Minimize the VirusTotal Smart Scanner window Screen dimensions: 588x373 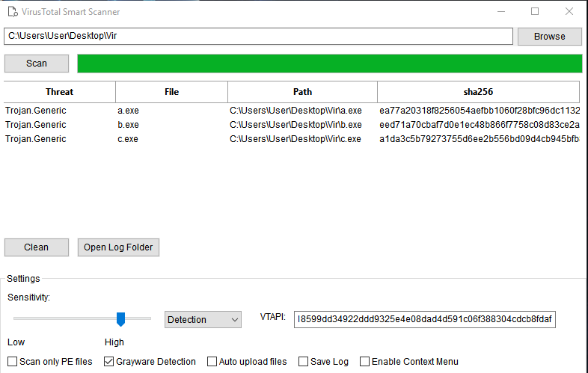click(x=501, y=12)
